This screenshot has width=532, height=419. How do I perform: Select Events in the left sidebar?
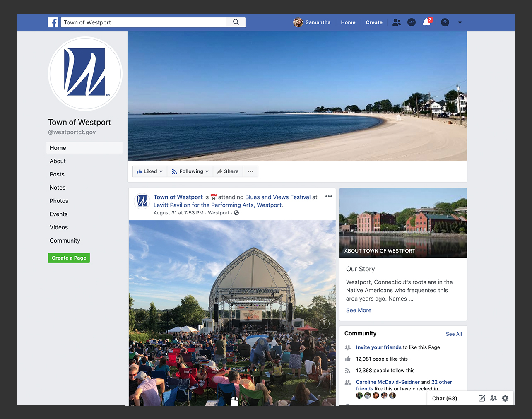[x=58, y=214]
